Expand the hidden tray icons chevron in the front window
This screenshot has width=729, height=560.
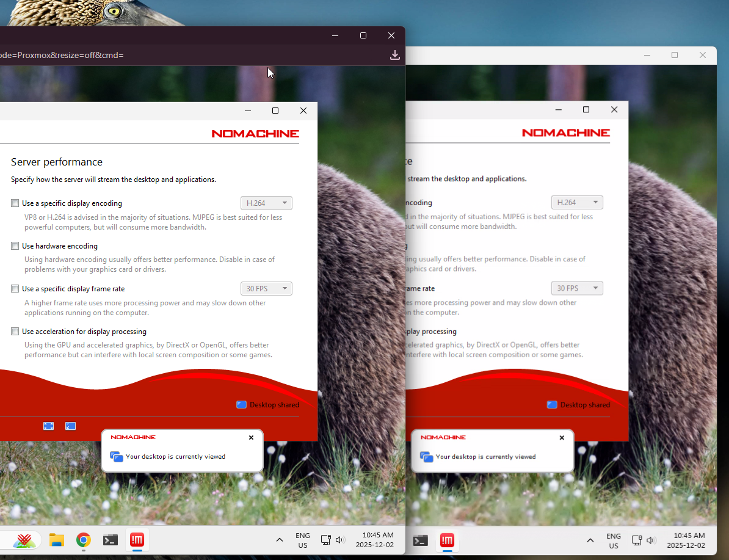280,540
